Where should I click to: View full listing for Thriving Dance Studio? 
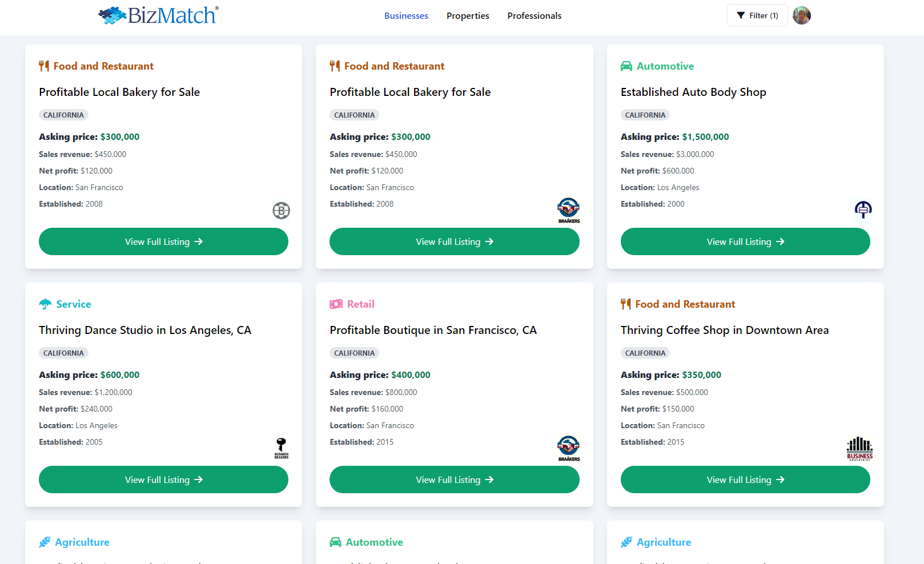pyautogui.click(x=163, y=480)
